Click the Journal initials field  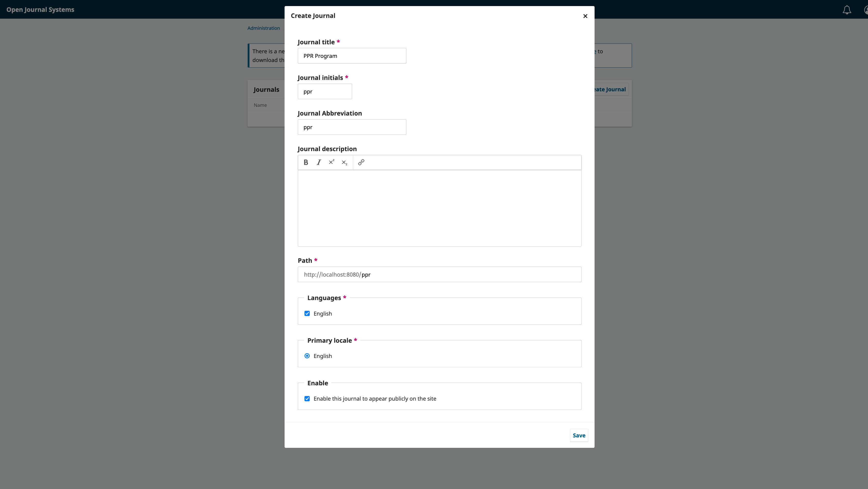(325, 92)
